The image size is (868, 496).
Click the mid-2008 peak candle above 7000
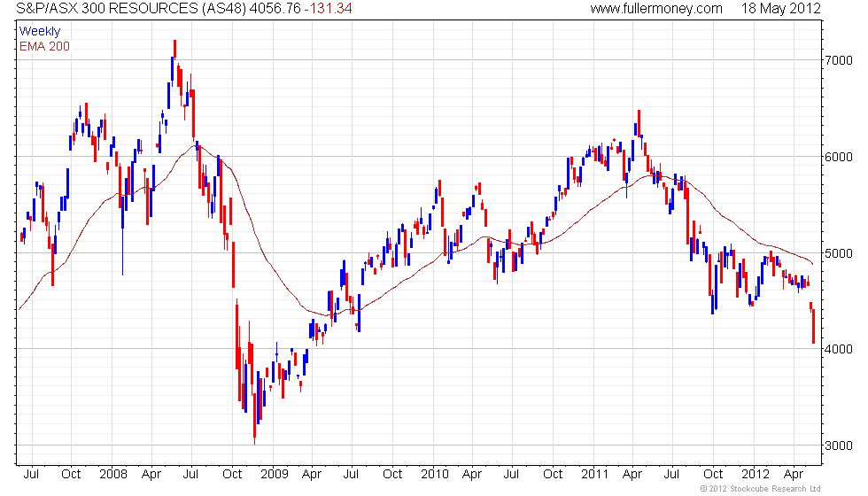click(175, 49)
